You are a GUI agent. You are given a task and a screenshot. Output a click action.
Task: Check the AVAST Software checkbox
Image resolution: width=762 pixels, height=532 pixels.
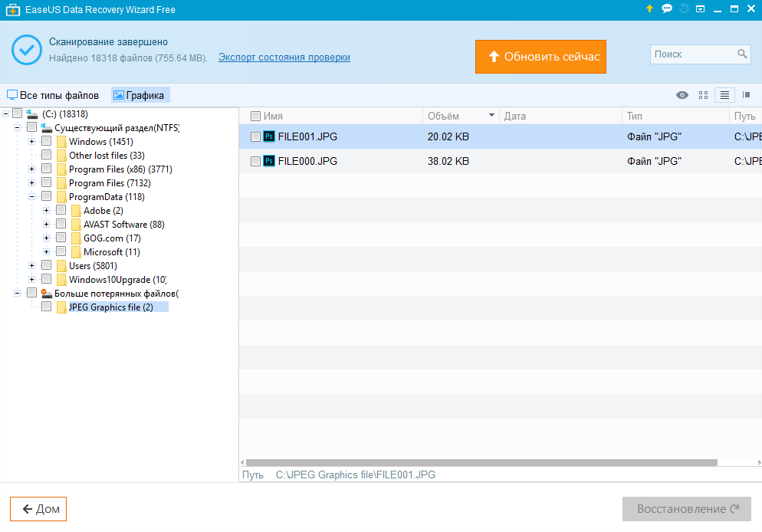pos(61,224)
